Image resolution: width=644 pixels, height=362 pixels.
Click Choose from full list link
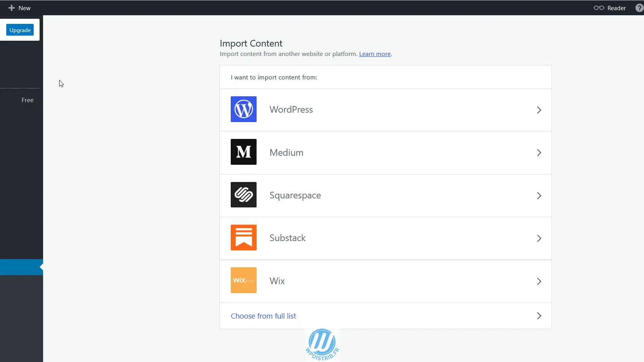pos(263,316)
